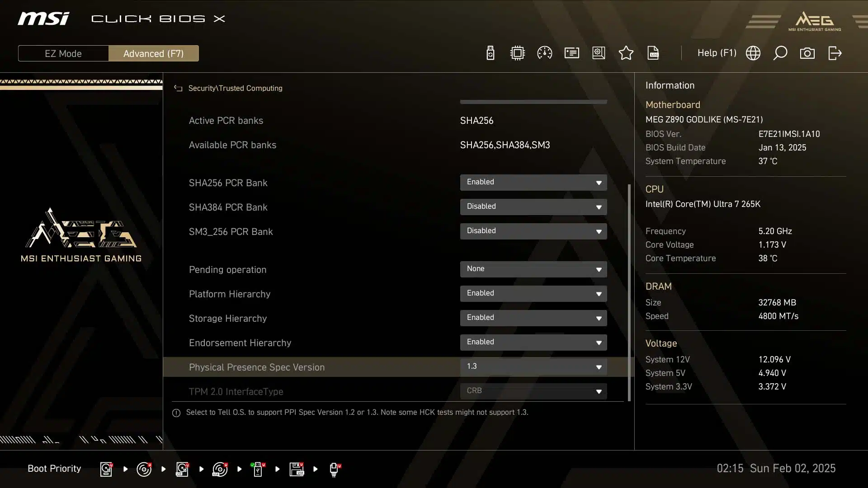Viewport: 868px width, 488px height.
Task: Select USB key boot device with green check
Action: pos(258,469)
